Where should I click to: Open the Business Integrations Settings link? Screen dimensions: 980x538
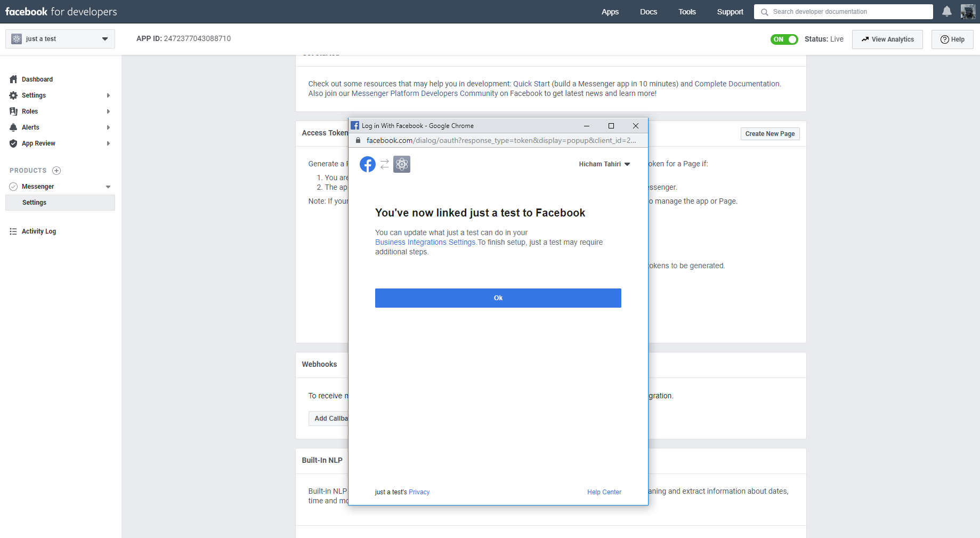point(425,242)
